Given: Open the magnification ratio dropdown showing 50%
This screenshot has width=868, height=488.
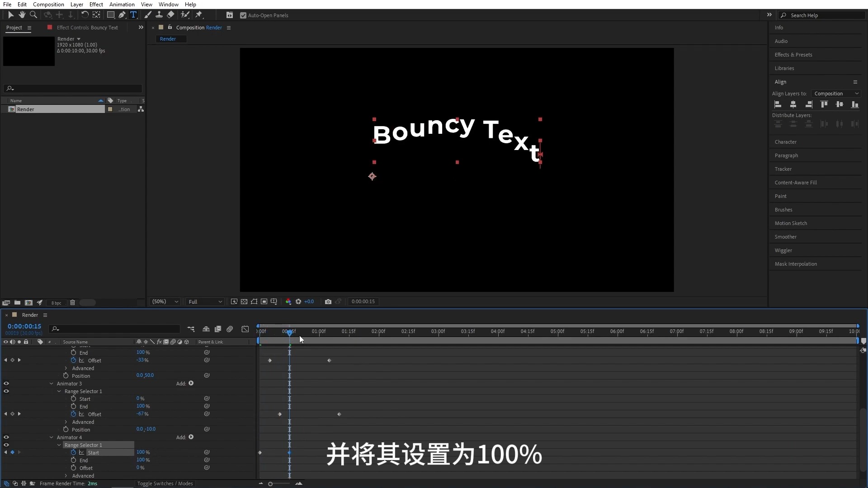Looking at the screenshot, I should 164,302.
